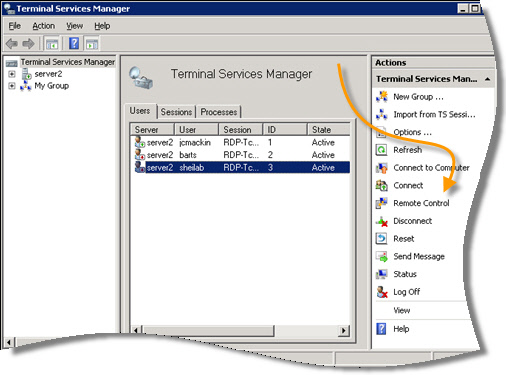Click the Refresh action label
506x375 pixels.
(x=407, y=150)
